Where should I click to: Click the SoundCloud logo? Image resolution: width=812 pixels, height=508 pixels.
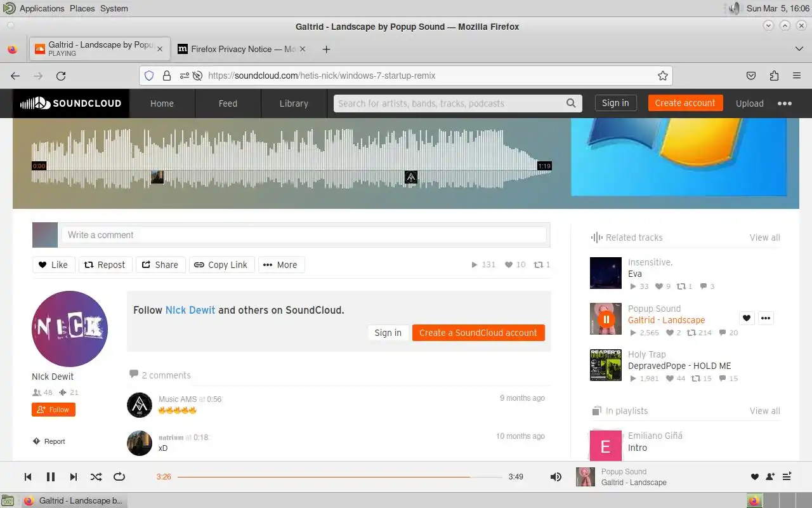70,104
